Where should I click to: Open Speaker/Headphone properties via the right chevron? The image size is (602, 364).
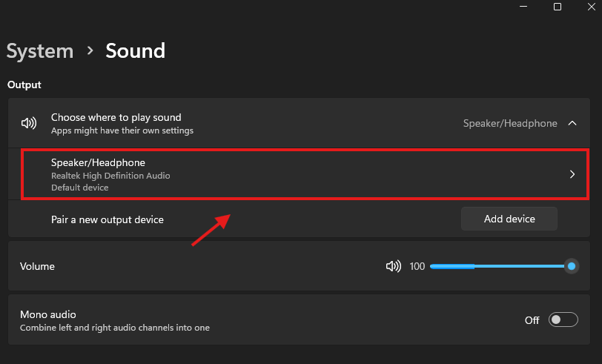pyautogui.click(x=572, y=175)
